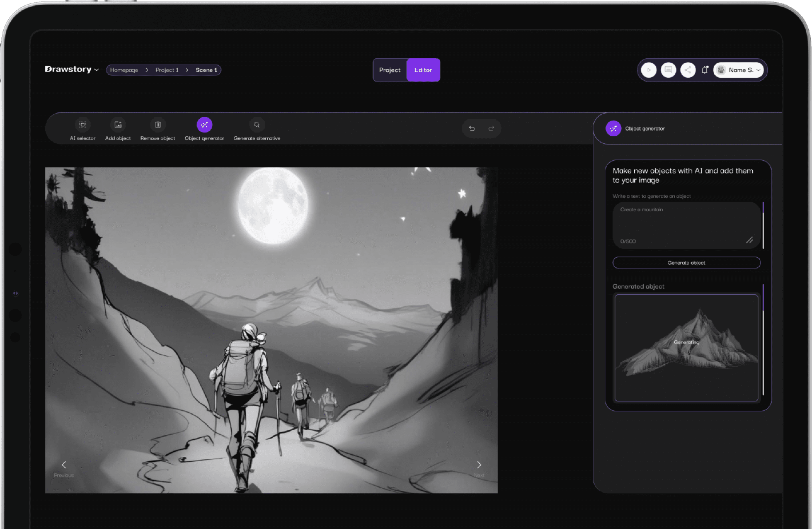Open the notifications bell

(705, 70)
